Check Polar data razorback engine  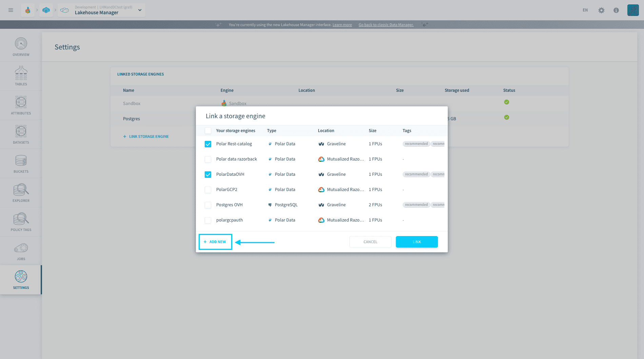(x=208, y=159)
